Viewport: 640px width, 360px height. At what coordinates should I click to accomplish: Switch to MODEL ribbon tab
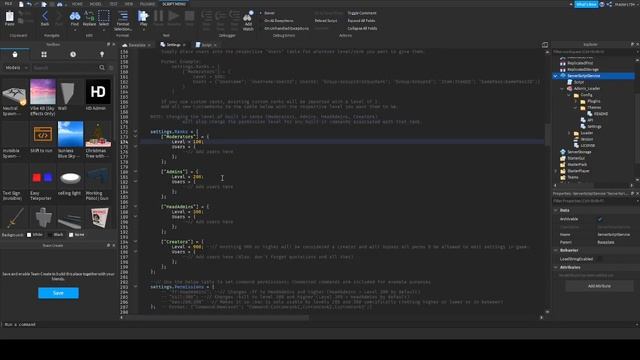click(x=96, y=4)
